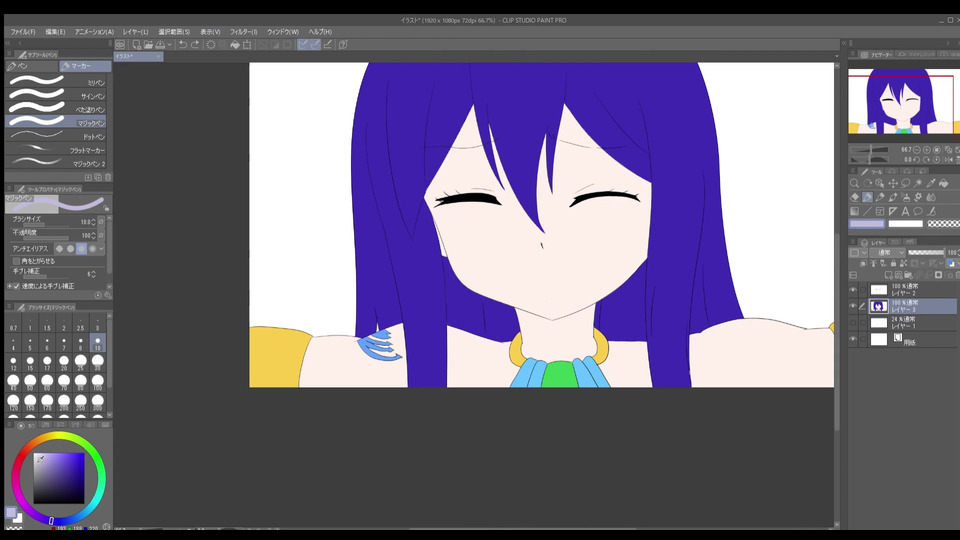Hide the 用紙 paper layer

853,339
